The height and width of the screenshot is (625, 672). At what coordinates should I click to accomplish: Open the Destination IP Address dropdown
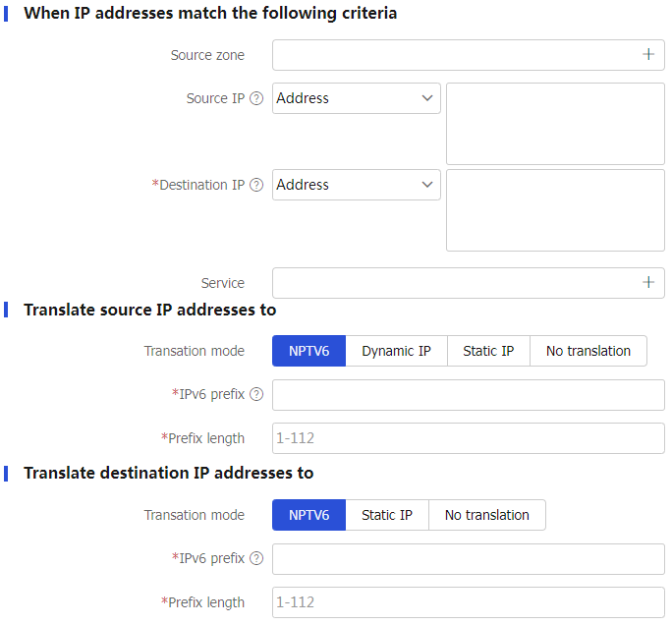(357, 185)
